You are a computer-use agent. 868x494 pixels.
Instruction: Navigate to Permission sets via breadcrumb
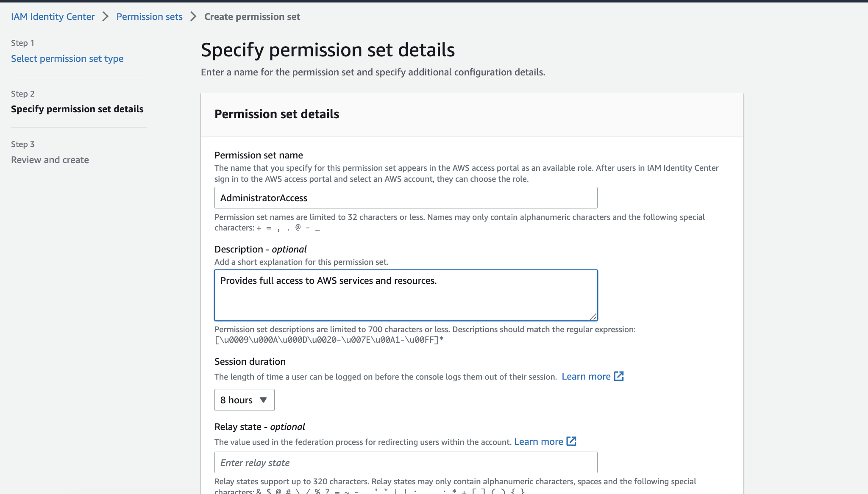pos(149,16)
